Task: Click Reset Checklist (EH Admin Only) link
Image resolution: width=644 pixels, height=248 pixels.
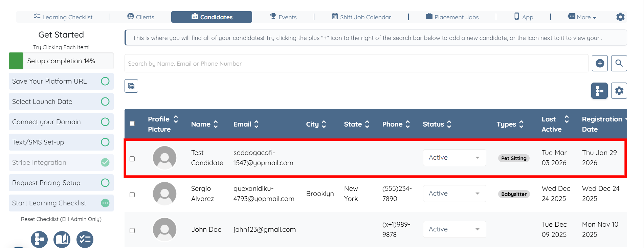Action: pyautogui.click(x=61, y=219)
